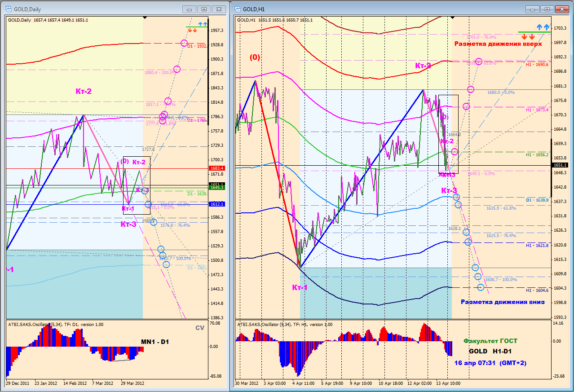This screenshot has height=392, width=574.
Task: Click the GOLD,Daily chart window icon
Action: click(9, 9)
